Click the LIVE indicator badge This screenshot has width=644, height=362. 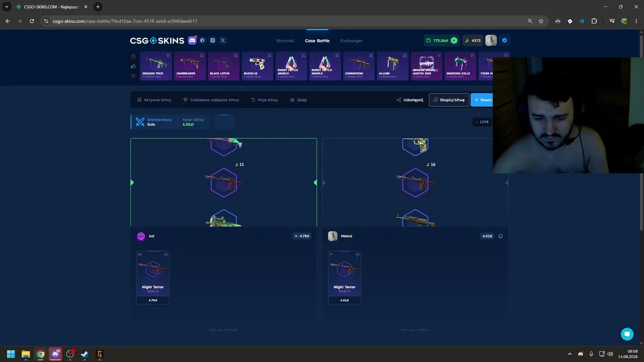pyautogui.click(x=482, y=122)
